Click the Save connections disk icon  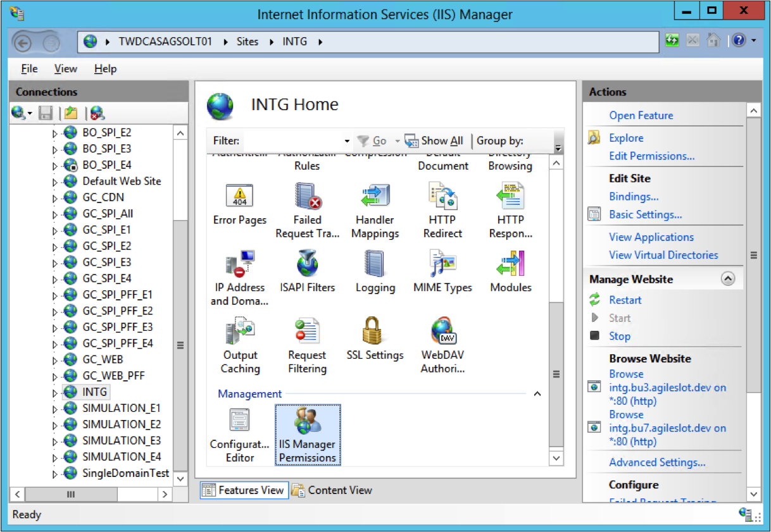[46, 113]
